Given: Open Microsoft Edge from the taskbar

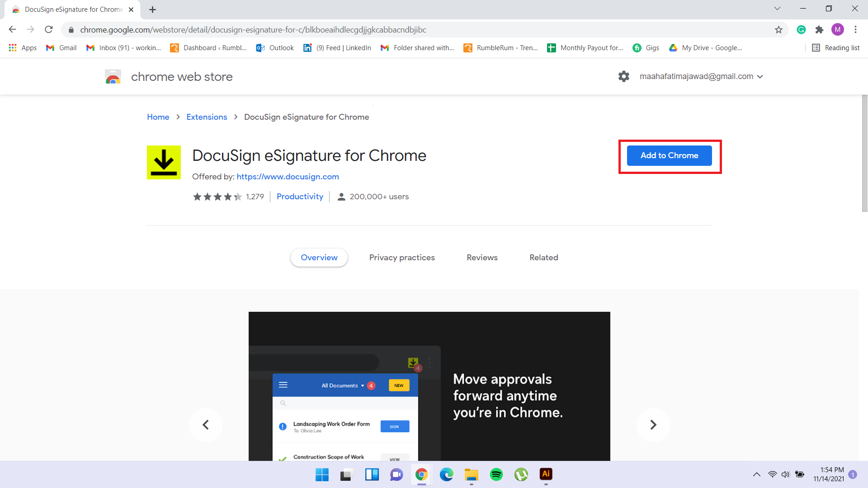Looking at the screenshot, I should tap(446, 474).
